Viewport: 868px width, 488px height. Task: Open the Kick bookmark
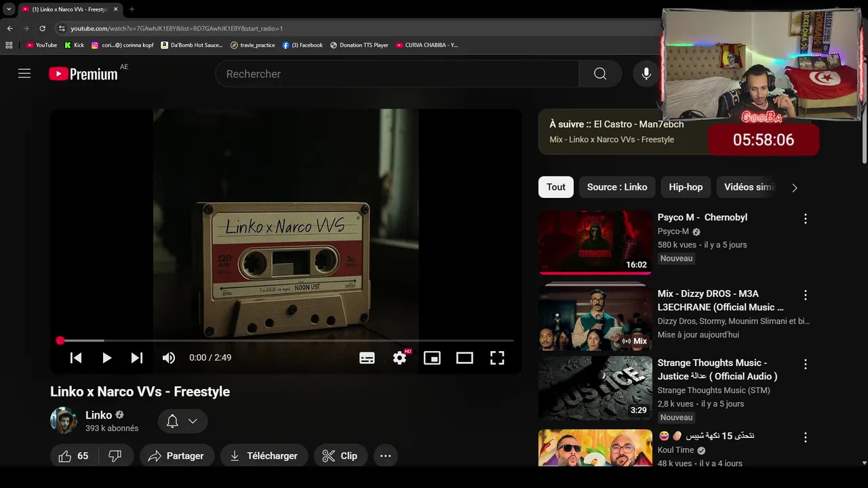[75, 45]
